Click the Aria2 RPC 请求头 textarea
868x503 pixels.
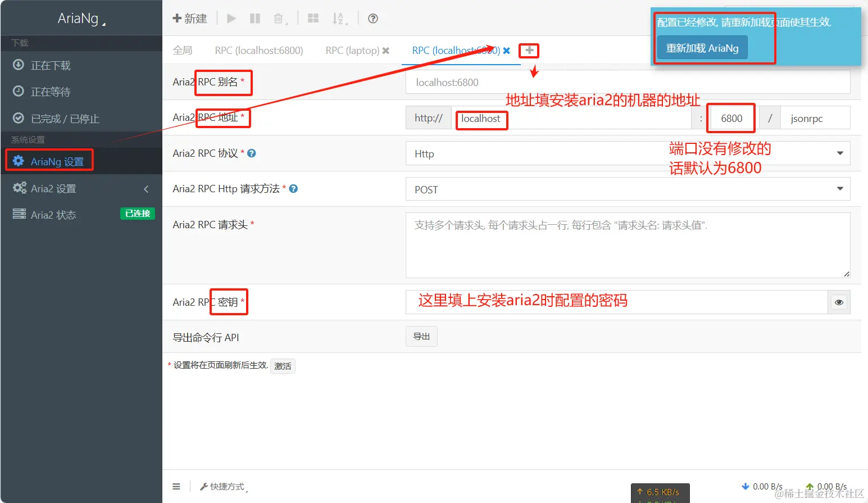click(628, 245)
